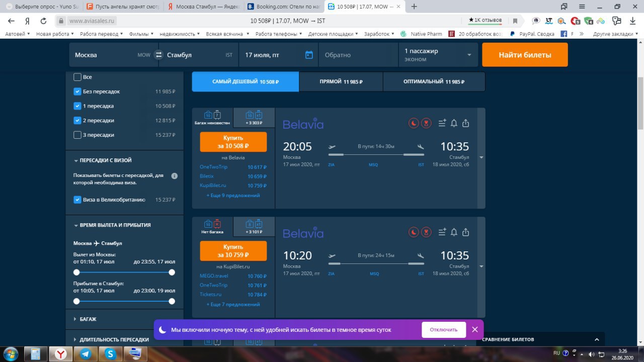Screen dimensions: 644x362
Task: Expand 'Сравнение билетов' panel
Action: (541, 339)
